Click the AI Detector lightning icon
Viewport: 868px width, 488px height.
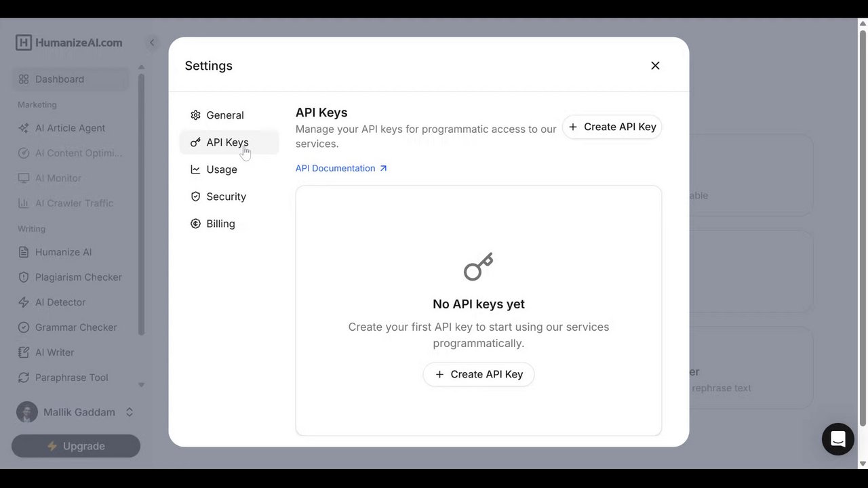[x=24, y=302]
